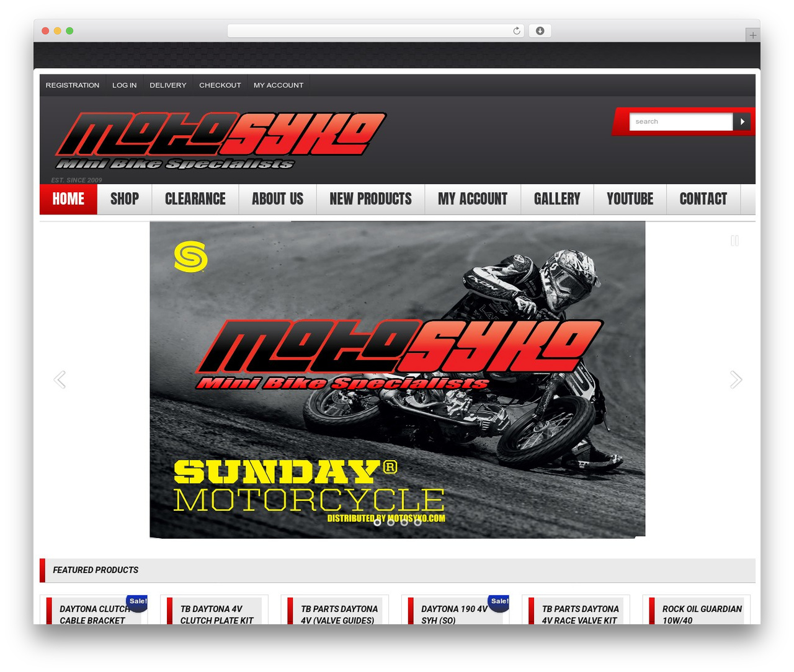Open the Gallery menu item
This screenshot has width=794, height=672.
coord(557,199)
